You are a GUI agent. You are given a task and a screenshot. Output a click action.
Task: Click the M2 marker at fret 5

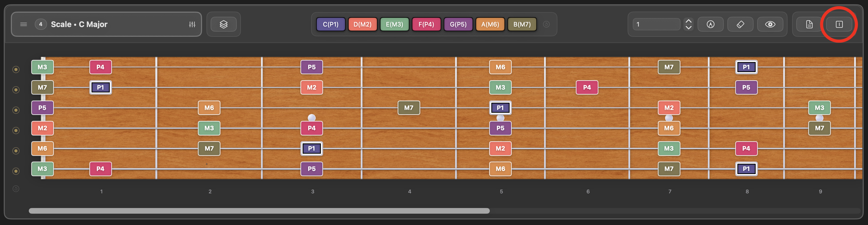(x=500, y=149)
